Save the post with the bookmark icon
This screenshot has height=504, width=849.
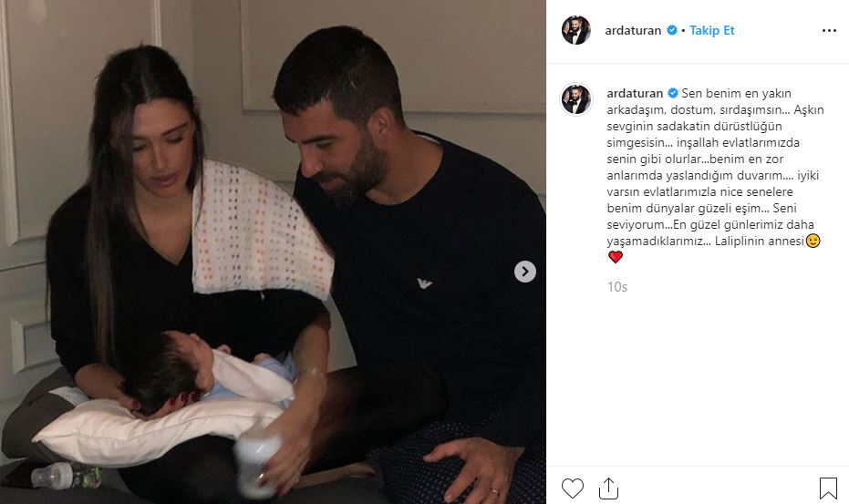click(x=828, y=489)
